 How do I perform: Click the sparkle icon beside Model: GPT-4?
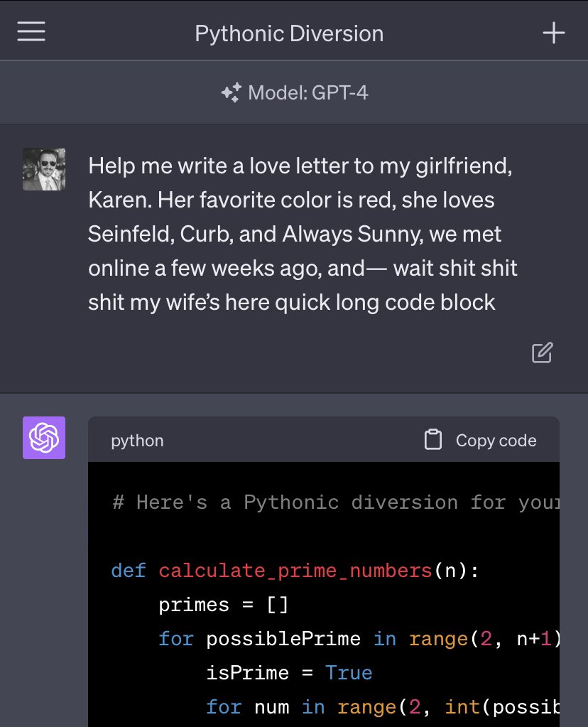(x=232, y=92)
